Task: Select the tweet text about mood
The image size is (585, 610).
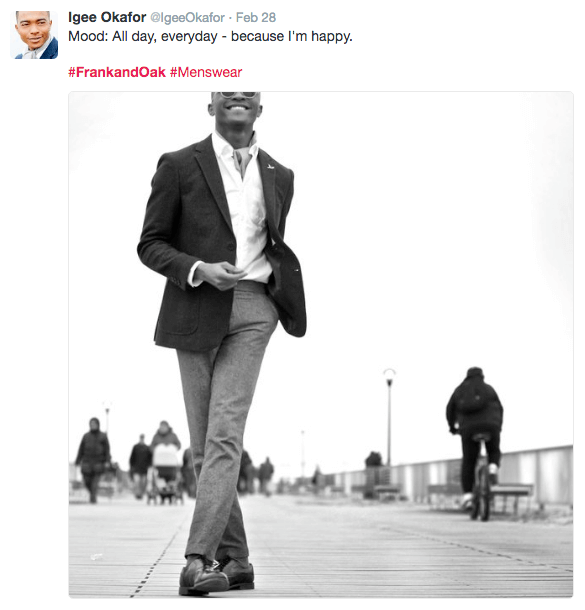Action: pyautogui.click(x=210, y=36)
